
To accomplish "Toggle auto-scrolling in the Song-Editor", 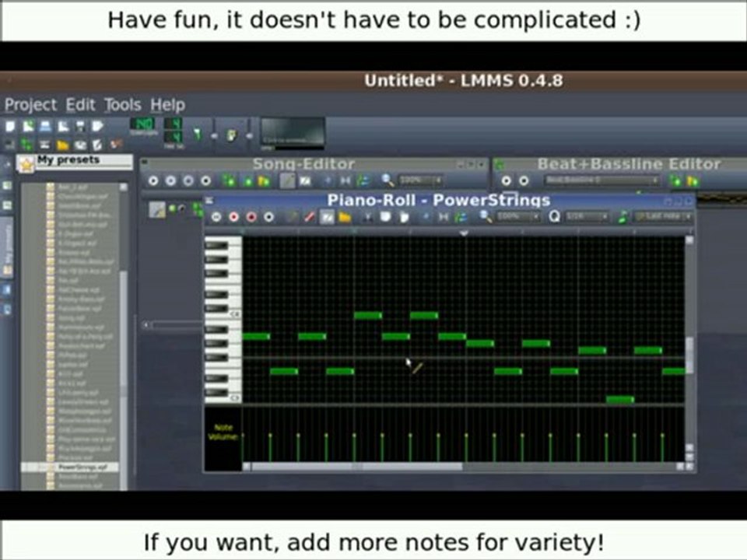I will (328, 181).
